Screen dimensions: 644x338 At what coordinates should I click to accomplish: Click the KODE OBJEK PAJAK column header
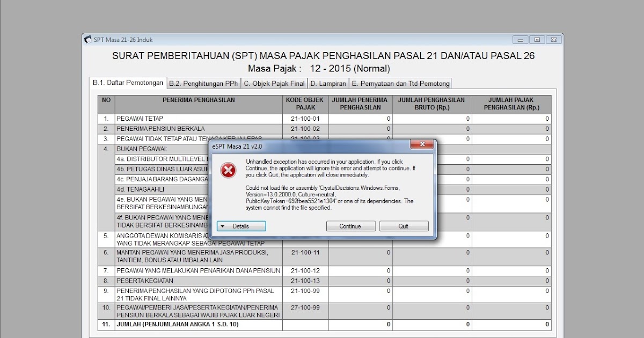point(305,105)
